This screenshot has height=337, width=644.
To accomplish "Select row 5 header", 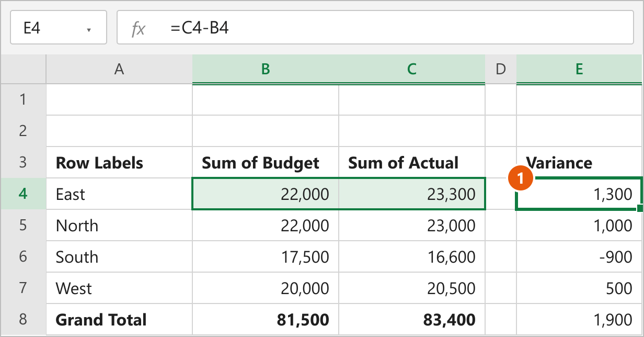I will (23, 225).
